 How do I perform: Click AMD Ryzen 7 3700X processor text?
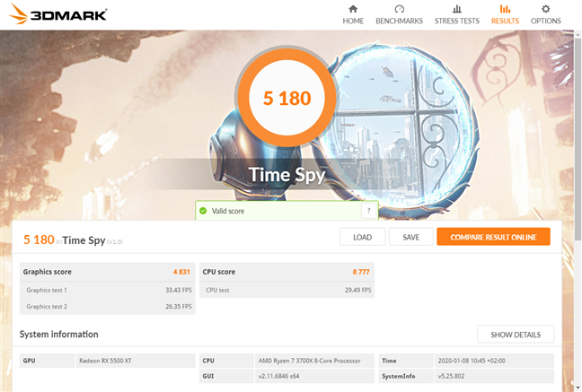310,361
